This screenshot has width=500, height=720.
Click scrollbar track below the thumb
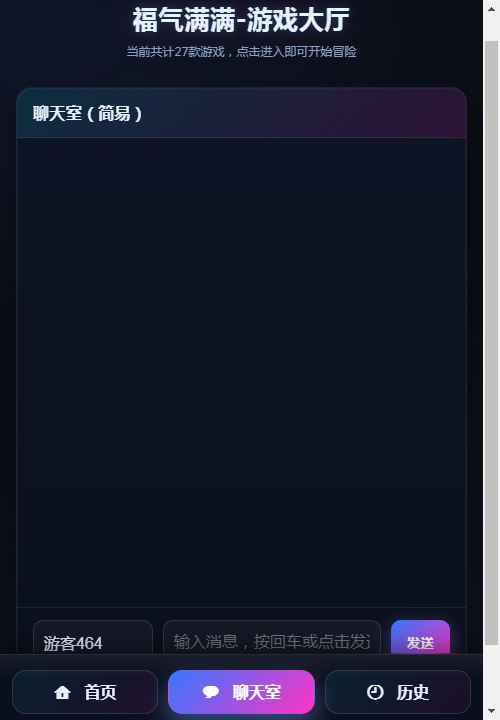tap(491, 674)
